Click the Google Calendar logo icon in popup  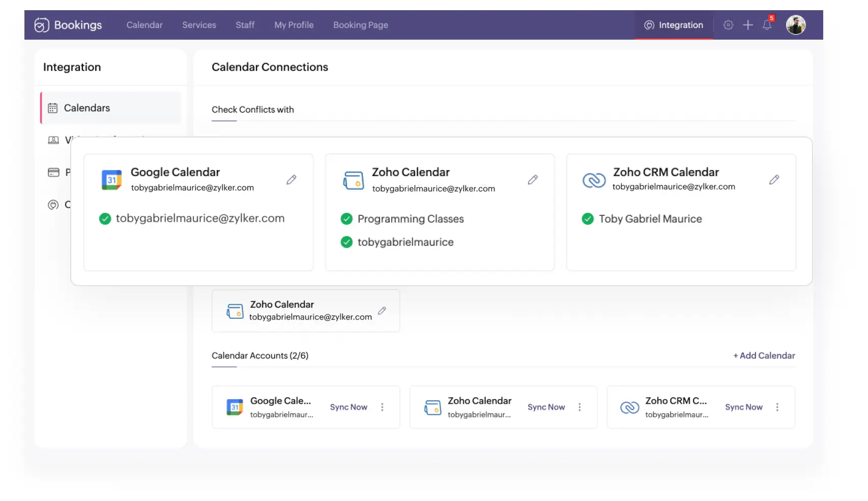coord(111,180)
